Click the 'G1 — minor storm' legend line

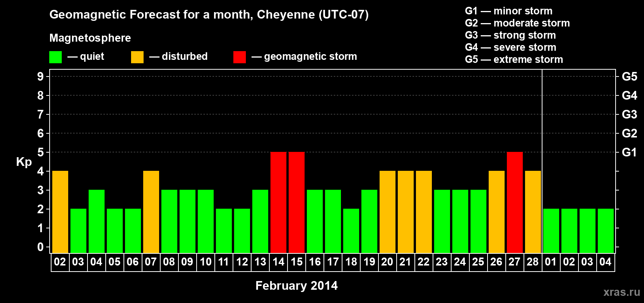(509, 11)
